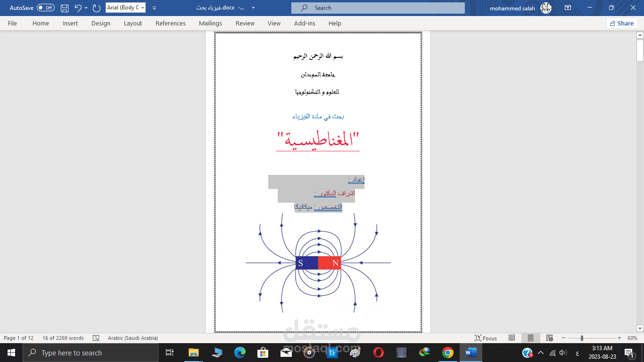Screen dimensions: 644x362
Task: Show hidden tray icons chevron
Action: (x=540, y=353)
